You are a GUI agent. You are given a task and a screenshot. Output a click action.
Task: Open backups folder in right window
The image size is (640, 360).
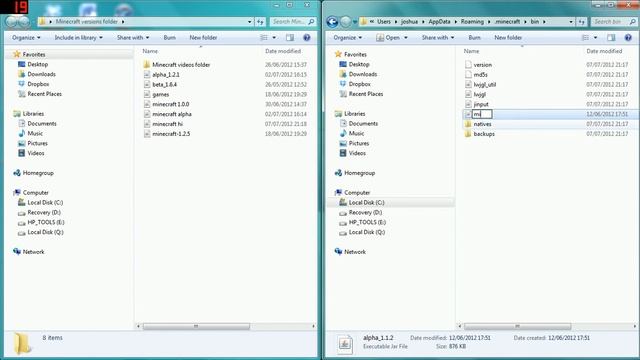click(484, 133)
